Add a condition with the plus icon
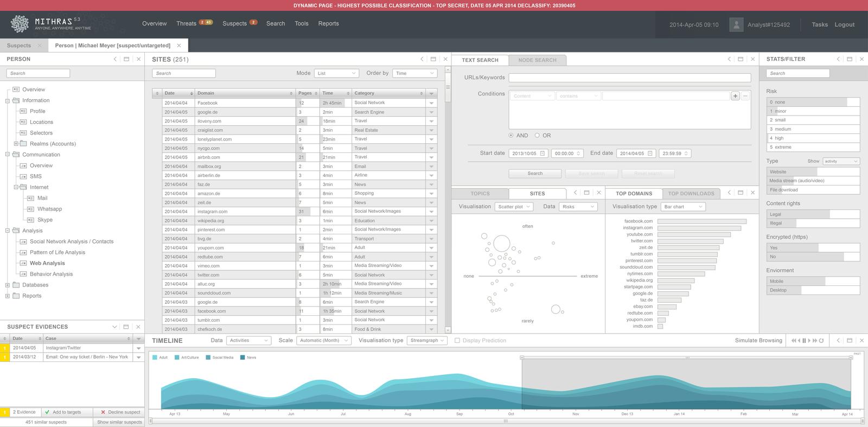 (x=735, y=96)
